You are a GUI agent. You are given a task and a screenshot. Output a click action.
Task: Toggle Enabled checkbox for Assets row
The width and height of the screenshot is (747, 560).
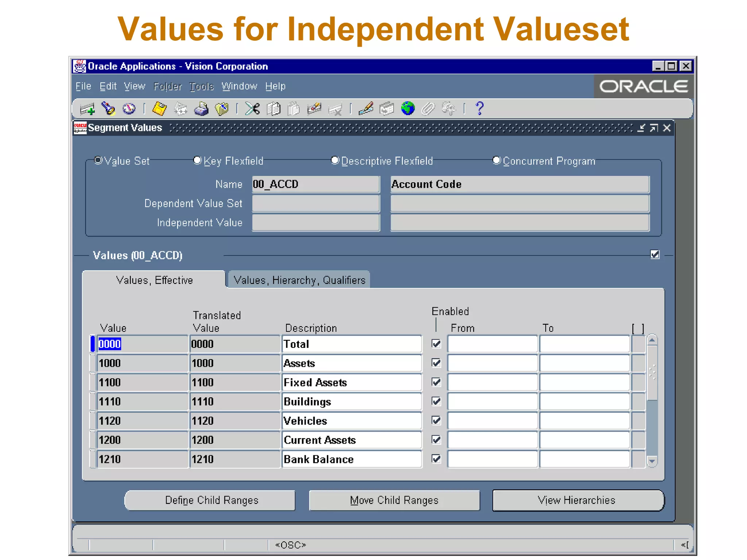click(x=436, y=363)
